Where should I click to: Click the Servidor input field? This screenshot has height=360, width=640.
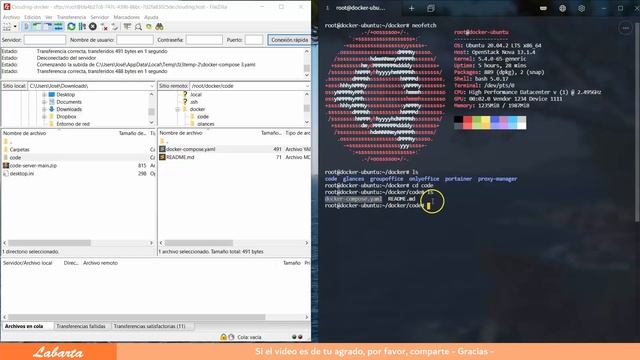(x=44, y=40)
